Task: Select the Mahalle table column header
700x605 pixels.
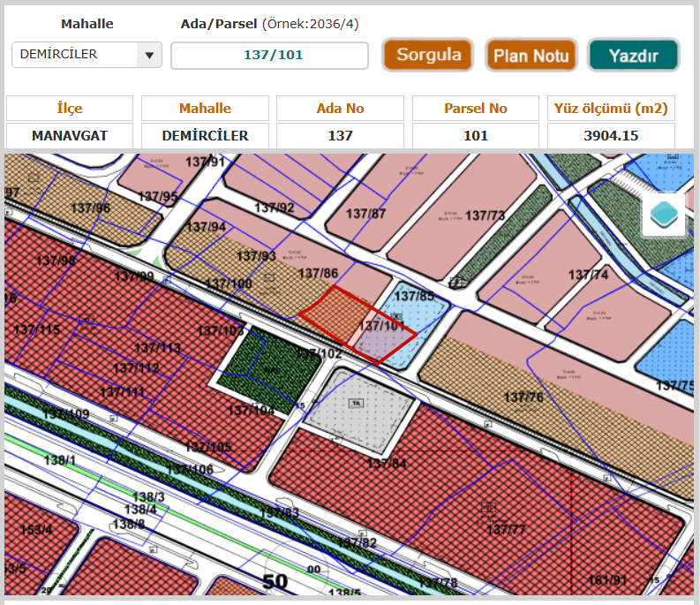Action: 205,108
